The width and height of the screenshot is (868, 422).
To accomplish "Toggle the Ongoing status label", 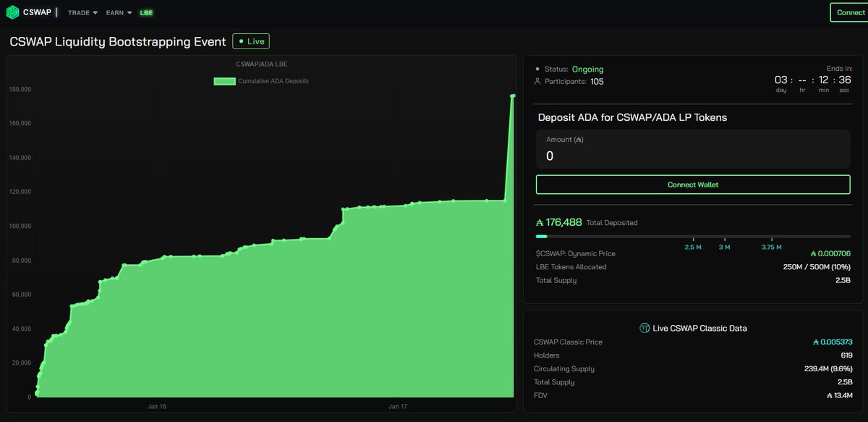I will (587, 69).
